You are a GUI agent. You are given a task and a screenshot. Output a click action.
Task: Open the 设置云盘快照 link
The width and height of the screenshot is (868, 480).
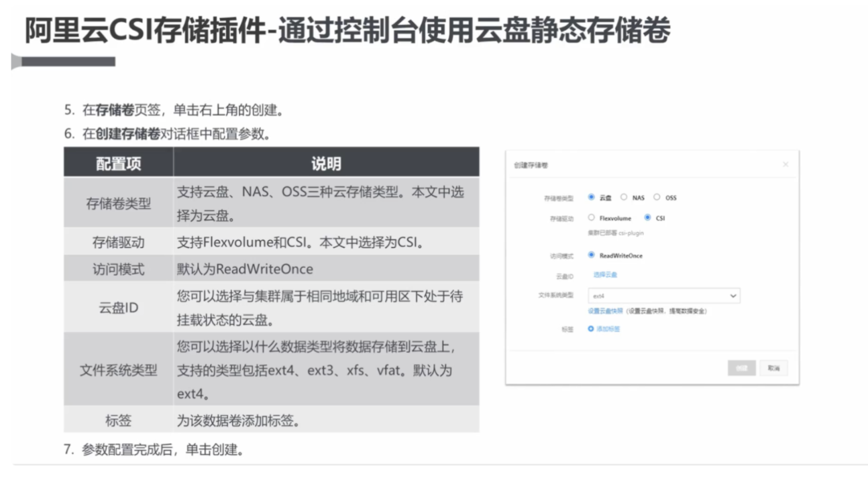click(606, 311)
